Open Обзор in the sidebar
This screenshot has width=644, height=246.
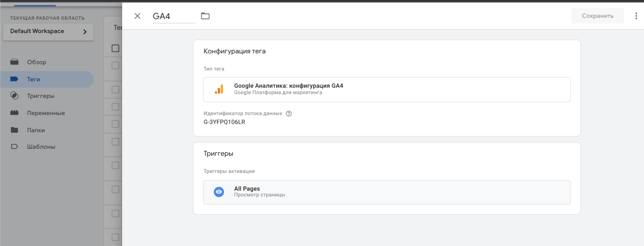(x=36, y=62)
